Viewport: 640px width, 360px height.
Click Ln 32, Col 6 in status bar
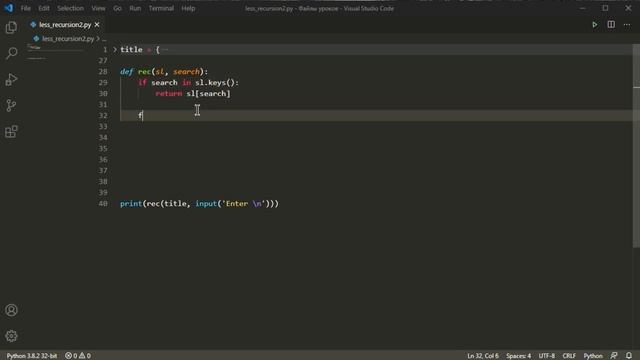pos(483,356)
